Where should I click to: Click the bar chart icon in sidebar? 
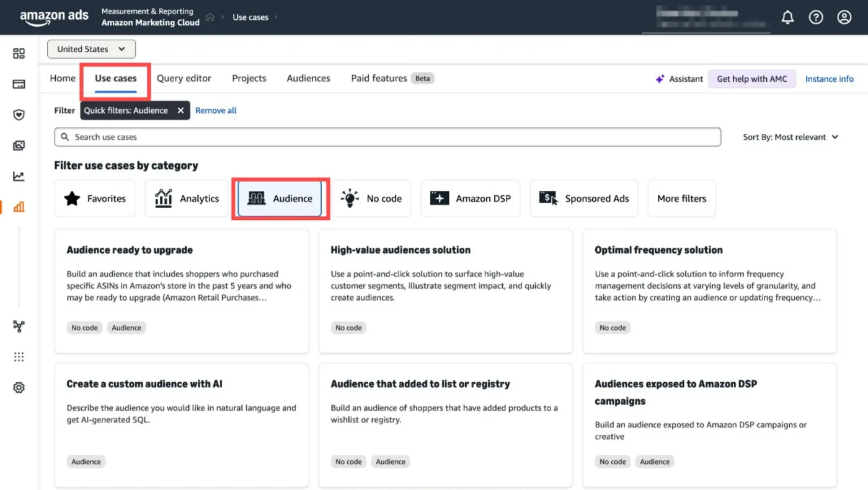click(x=19, y=207)
